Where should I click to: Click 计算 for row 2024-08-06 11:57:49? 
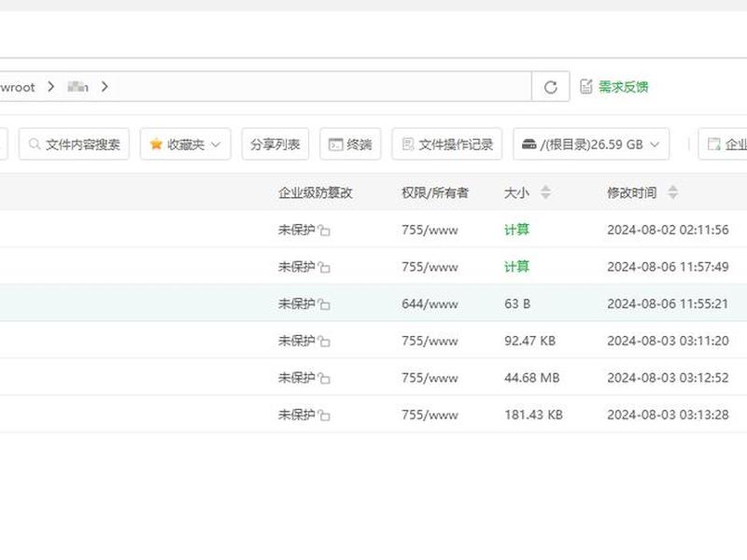point(516,267)
